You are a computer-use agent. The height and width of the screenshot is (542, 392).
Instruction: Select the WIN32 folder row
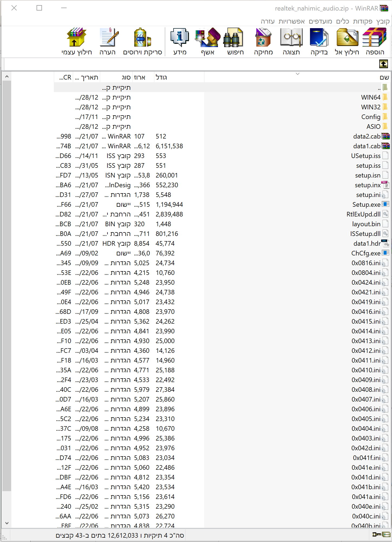(x=222, y=107)
